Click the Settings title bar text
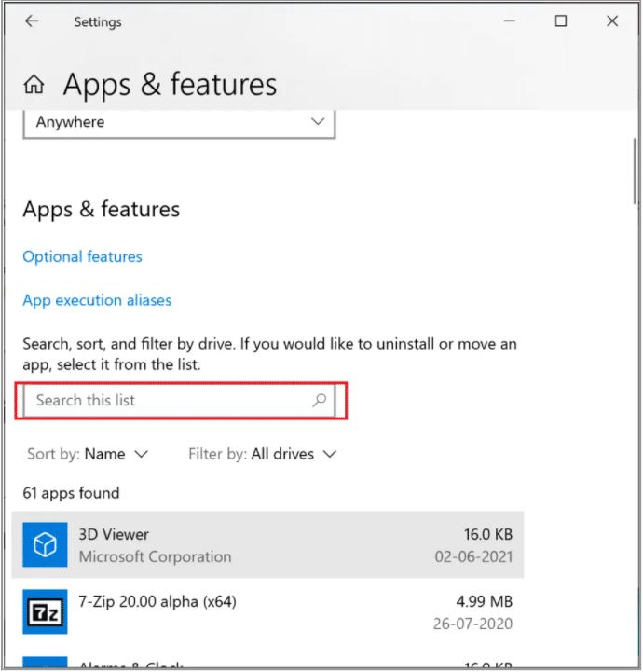The height and width of the screenshot is (672, 643). click(x=98, y=21)
